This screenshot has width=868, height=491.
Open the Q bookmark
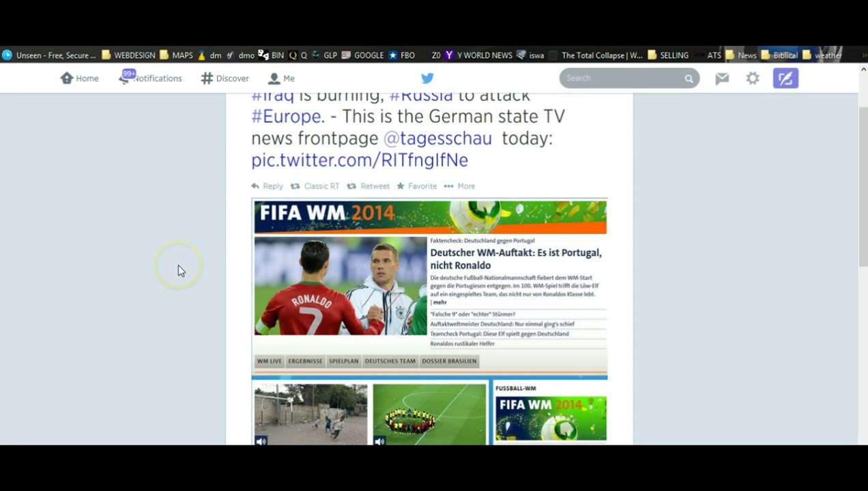[298, 55]
